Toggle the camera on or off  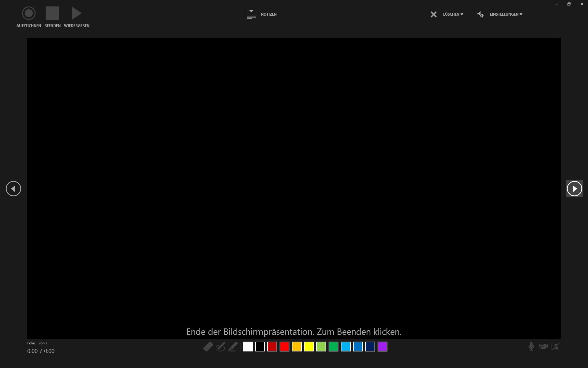click(543, 347)
